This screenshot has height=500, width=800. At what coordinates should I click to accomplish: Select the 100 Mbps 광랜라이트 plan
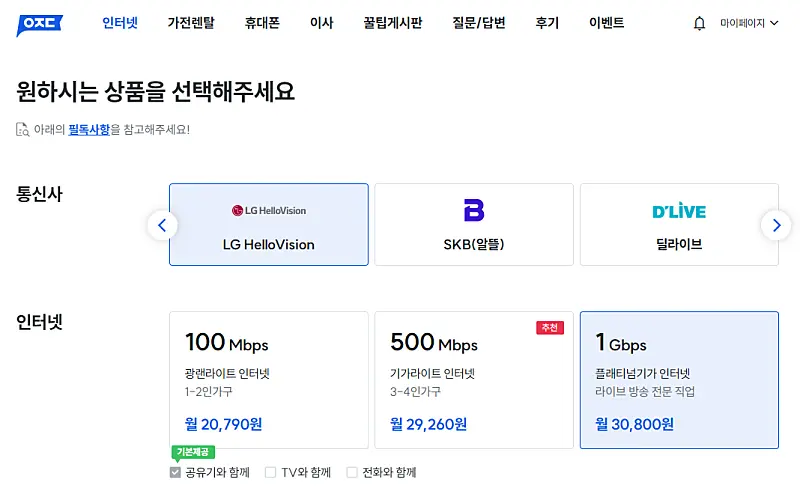[x=268, y=379]
